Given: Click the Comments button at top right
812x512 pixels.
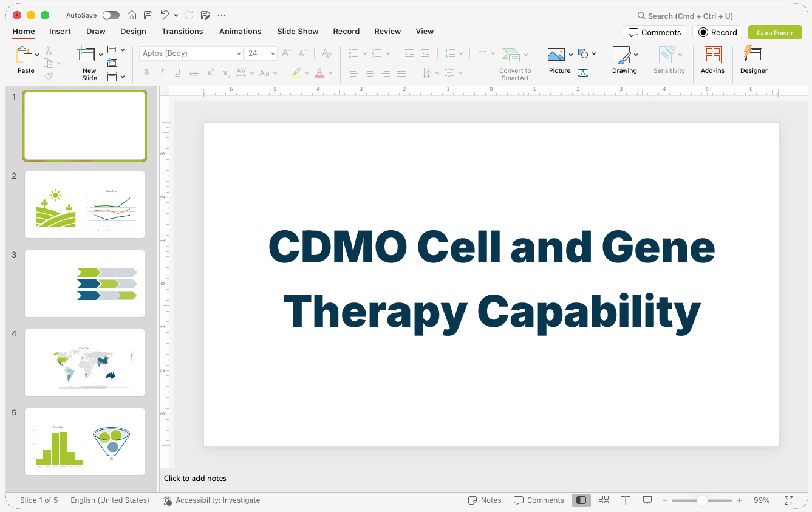Looking at the screenshot, I should 654,32.
